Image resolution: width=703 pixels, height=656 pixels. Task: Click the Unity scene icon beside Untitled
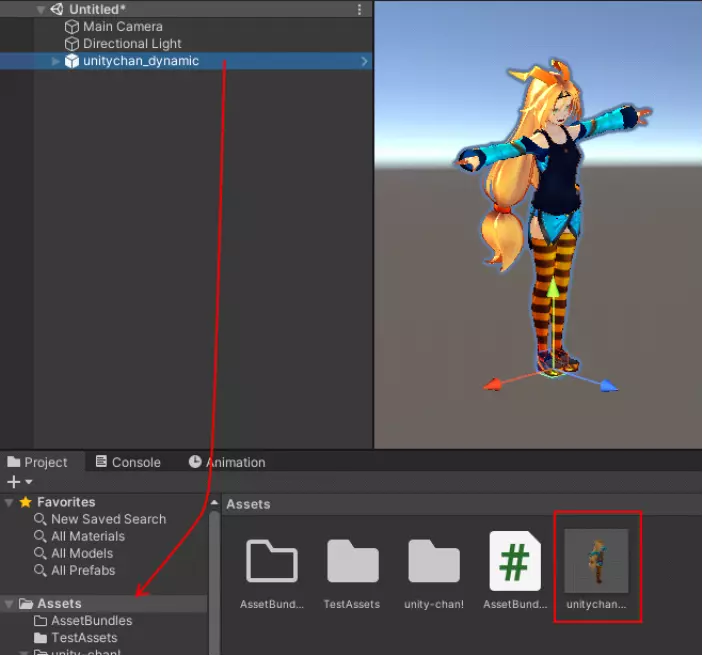tap(57, 9)
